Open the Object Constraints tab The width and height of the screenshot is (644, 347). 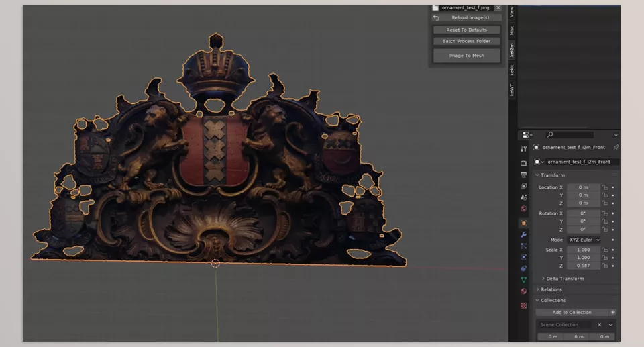[x=524, y=268]
